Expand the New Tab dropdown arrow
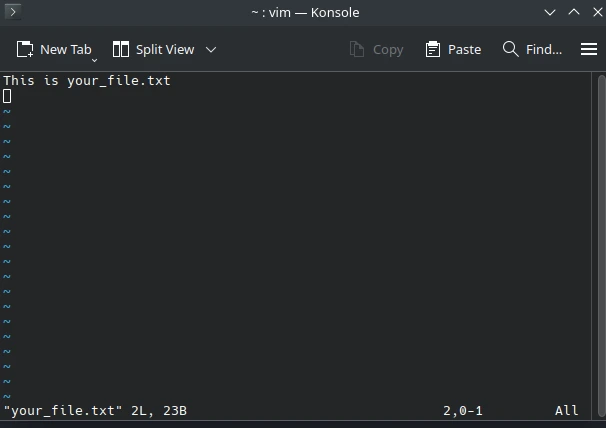Image resolution: width=606 pixels, height=428 pixels. (x=95, y=58)
